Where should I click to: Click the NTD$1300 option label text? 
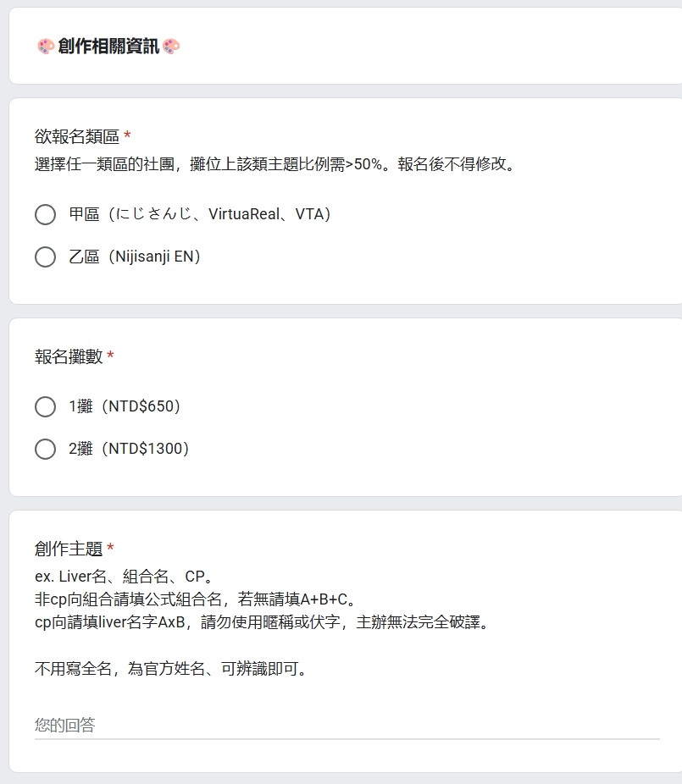click(x=129, y=449)
